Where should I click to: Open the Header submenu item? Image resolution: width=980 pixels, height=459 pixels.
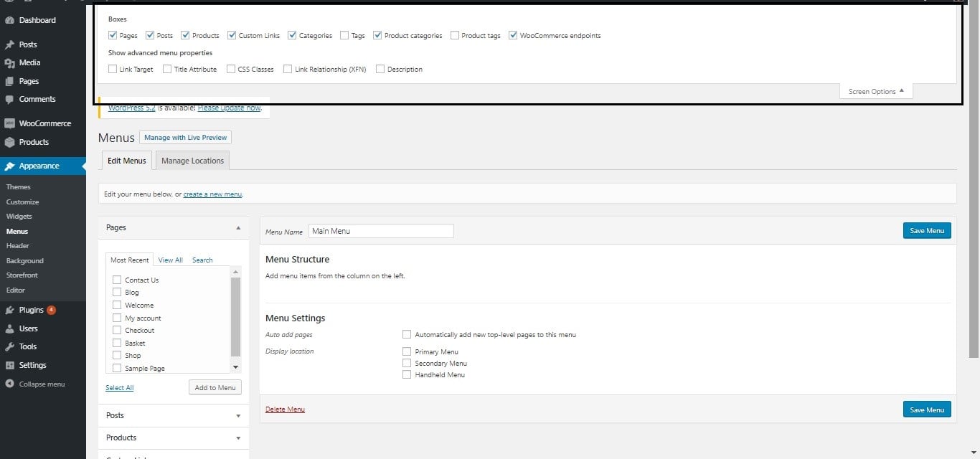(x=18, y=246)
